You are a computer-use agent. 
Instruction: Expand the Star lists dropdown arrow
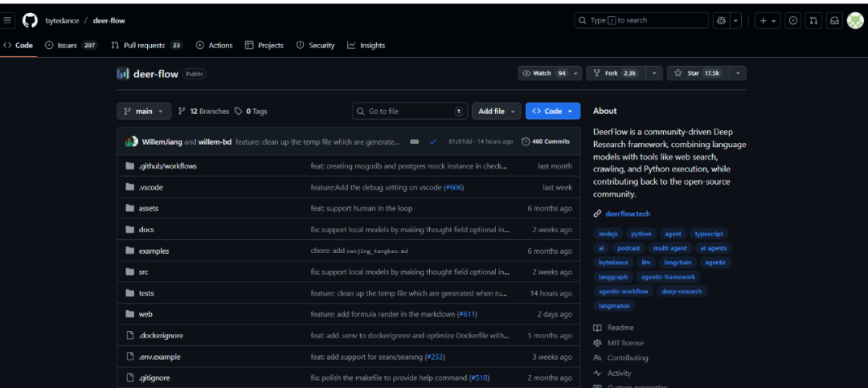pyautogui.click(x=738, y=73)
